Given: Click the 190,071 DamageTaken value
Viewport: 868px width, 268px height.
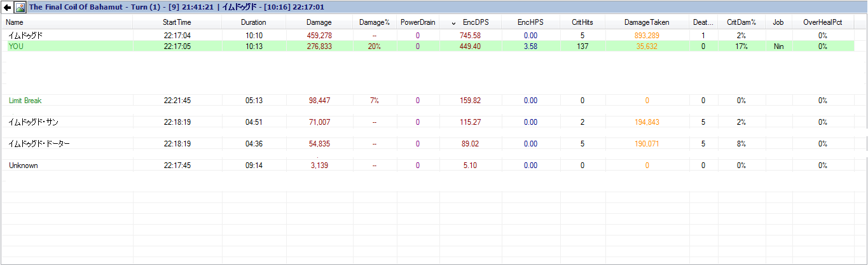Looking at the screenshot, I should (x=647, y=144).
